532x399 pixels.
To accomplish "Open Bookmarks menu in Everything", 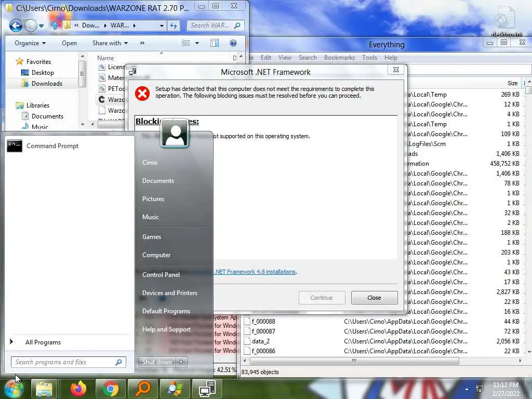I will [339, 58].
